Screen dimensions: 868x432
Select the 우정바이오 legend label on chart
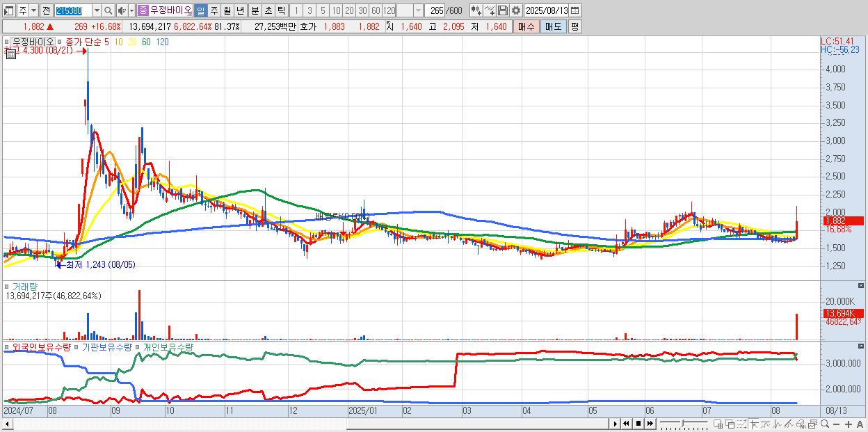click(x=33, y=42)
